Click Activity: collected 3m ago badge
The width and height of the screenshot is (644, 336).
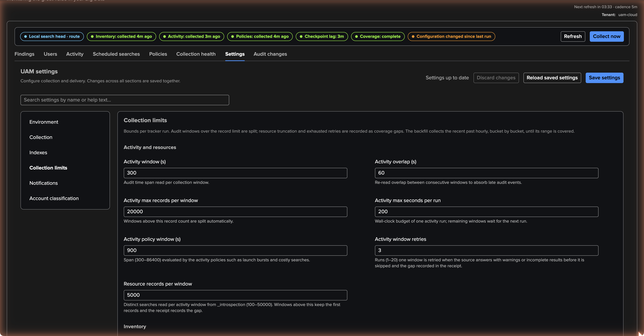tap(192, 37)
